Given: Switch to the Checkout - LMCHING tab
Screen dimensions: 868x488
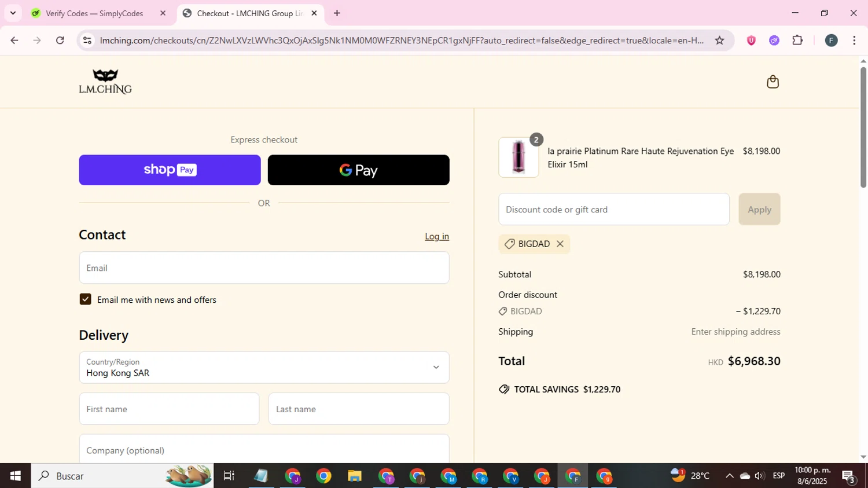Looking at the screenshot, I should tap(250, 13).
